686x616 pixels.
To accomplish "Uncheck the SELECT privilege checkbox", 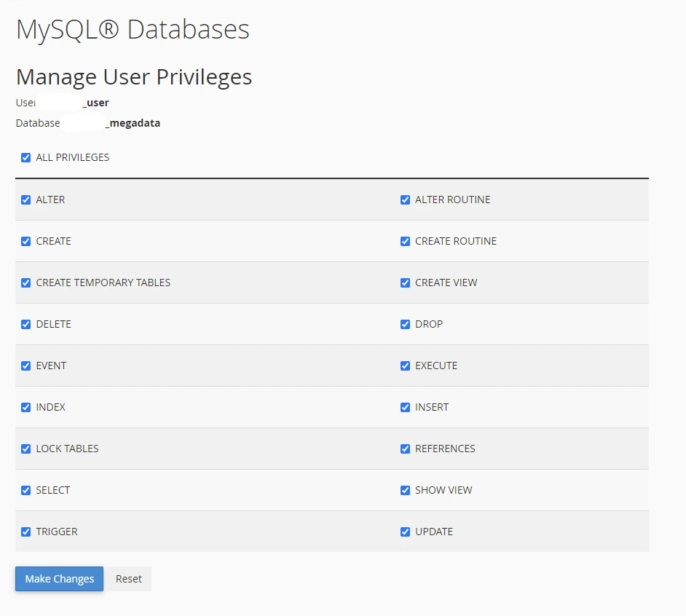I will point(26,490).
